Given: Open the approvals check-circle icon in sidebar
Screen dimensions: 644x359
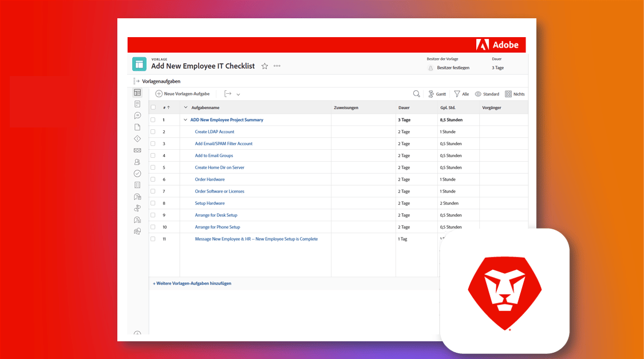Looking at the screenshot, I should tap(137, 173).
